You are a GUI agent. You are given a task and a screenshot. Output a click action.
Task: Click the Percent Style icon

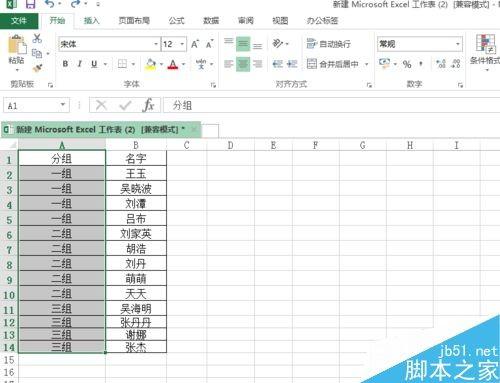[407, 64]
